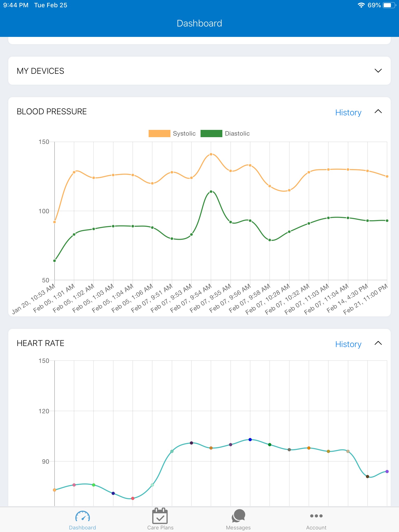
Task: Tap the diastolic point at Feb 21, 11:00 PM
Action: (x=387, y=221)
